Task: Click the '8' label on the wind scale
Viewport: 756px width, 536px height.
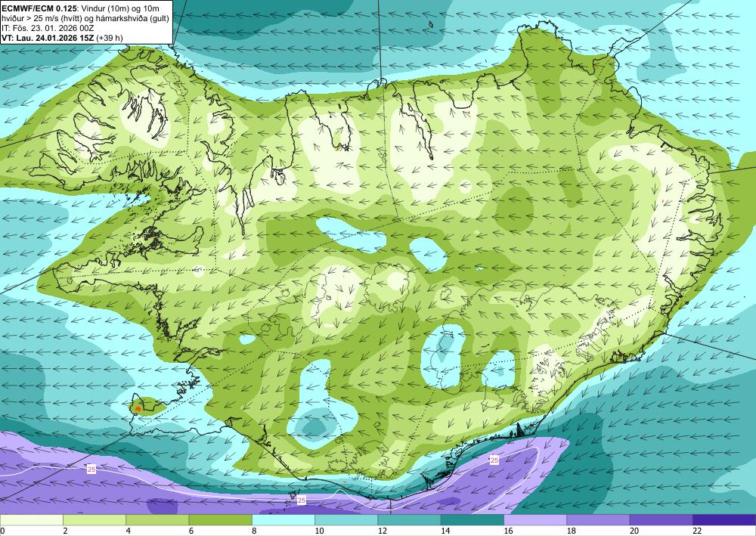Action: click(254, 531)
